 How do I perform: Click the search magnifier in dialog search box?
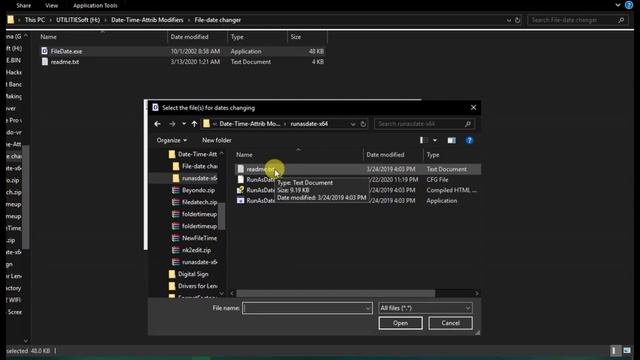[x=468, y=124]
